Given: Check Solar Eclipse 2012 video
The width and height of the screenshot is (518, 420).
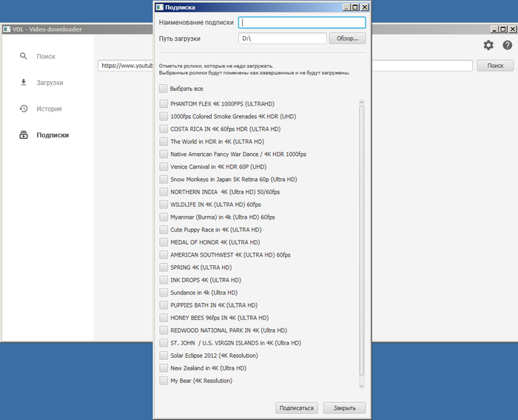Looking at the screenshot, I should tap(164, 355).
